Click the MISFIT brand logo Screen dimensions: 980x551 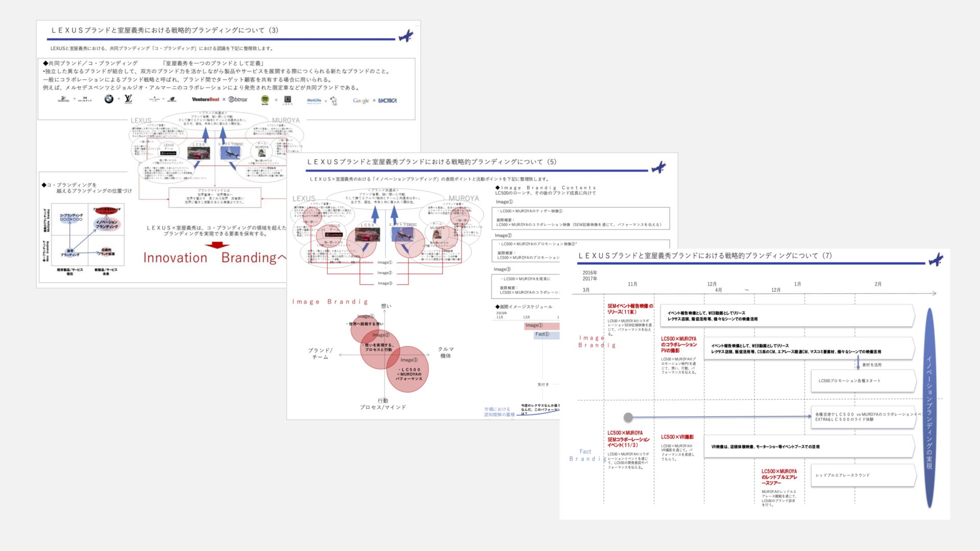pos(85,99)
